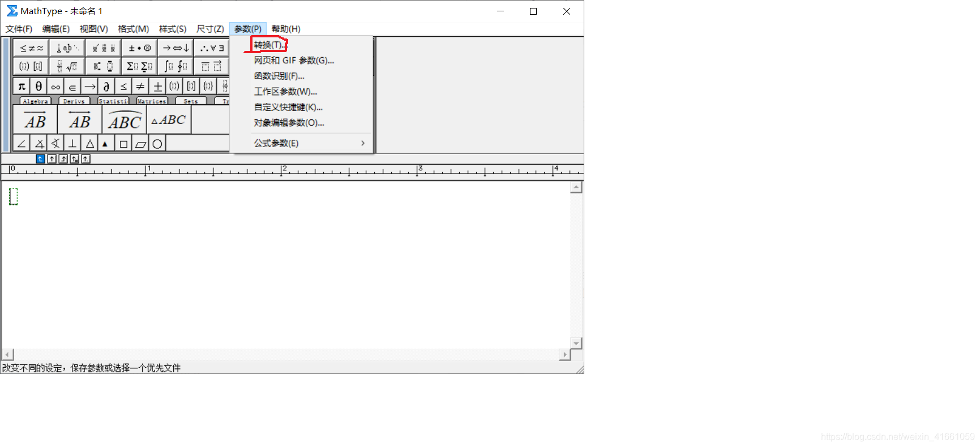Insert the right arrow symbol from small bar
This screenshot has width=980, height=447.
coord(89,86)
